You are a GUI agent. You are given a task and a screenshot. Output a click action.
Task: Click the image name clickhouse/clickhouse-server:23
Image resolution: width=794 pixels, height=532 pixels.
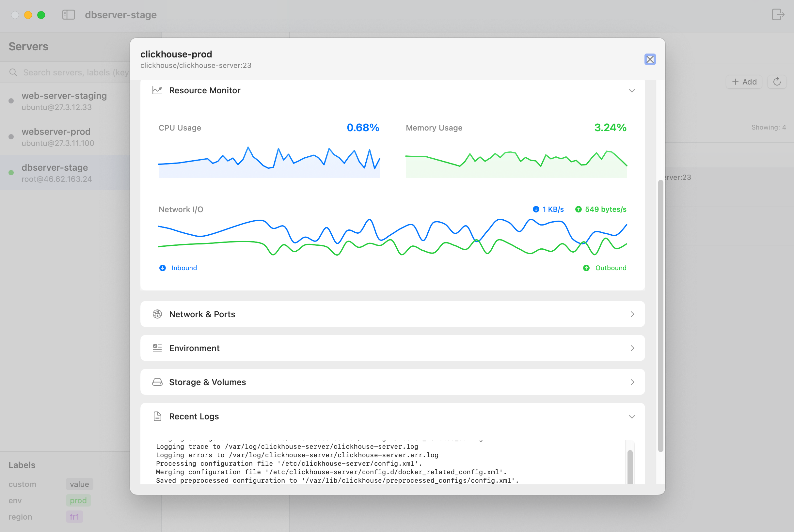click(x=196, y=66)
